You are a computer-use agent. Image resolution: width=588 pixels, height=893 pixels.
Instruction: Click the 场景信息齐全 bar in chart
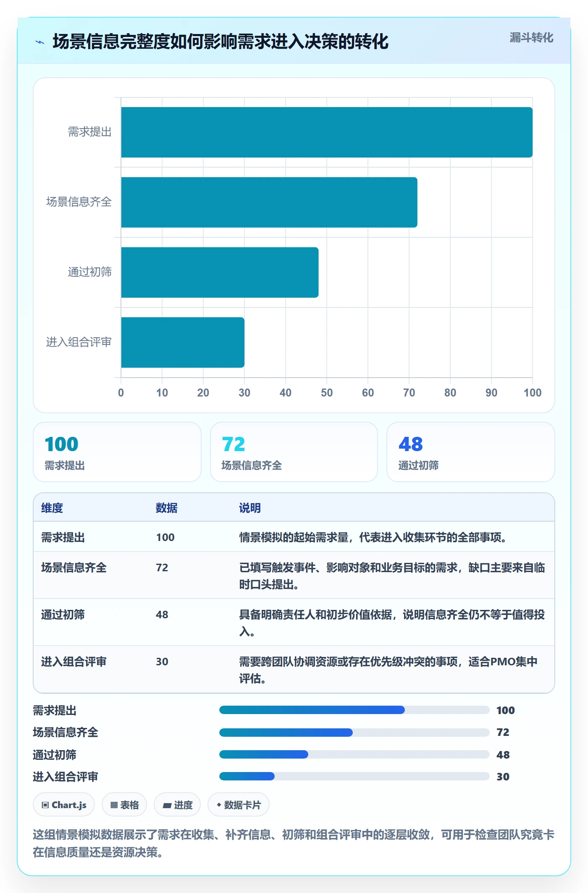tap(269, 202)
